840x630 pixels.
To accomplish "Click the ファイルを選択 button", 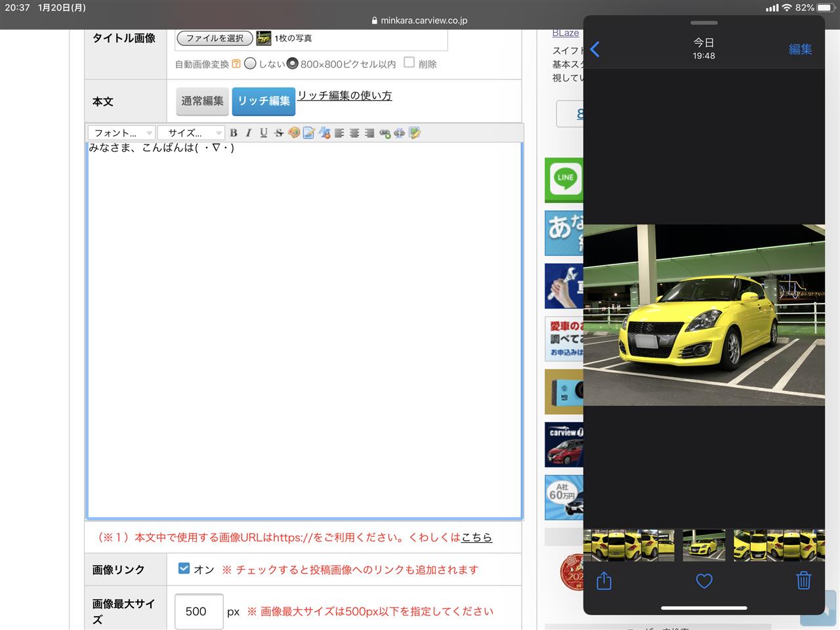I will tap(215, 38).
